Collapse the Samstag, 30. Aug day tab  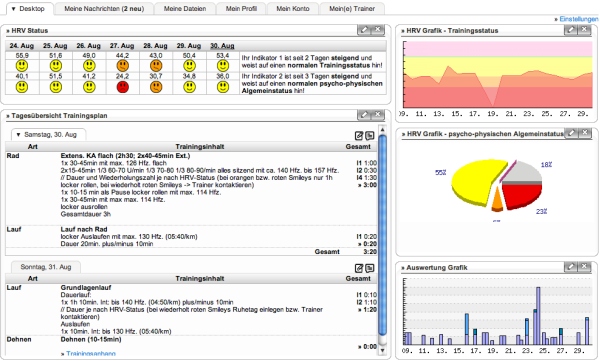click(x=18, y=135)
